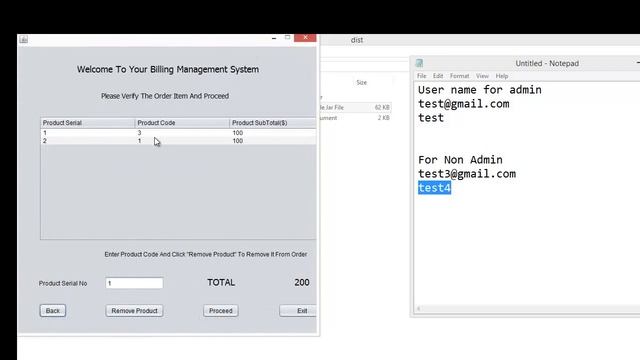Select the Product Serial column header
Screen dimensions: 640x360
pyautogui.click(x=88, y=123)
